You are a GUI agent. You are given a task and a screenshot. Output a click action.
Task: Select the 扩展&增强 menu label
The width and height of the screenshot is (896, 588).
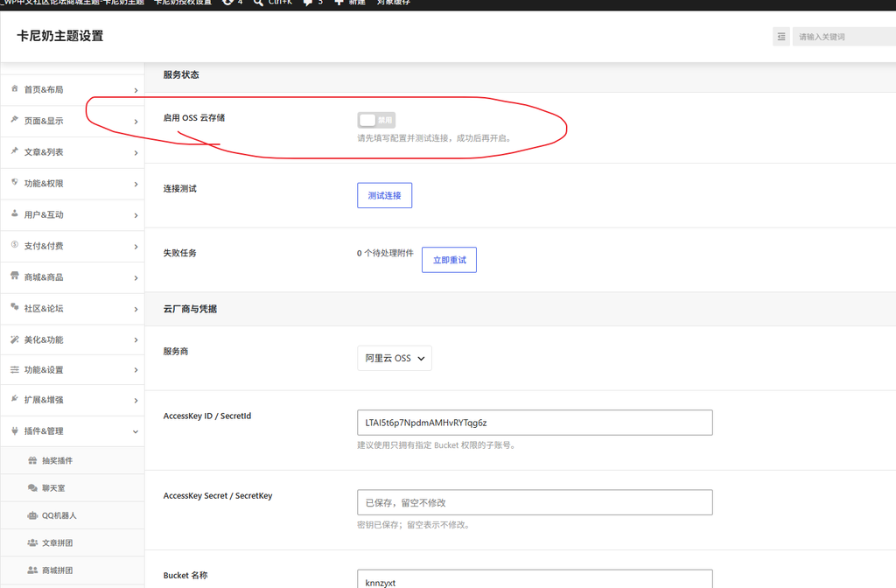[44, 400]
